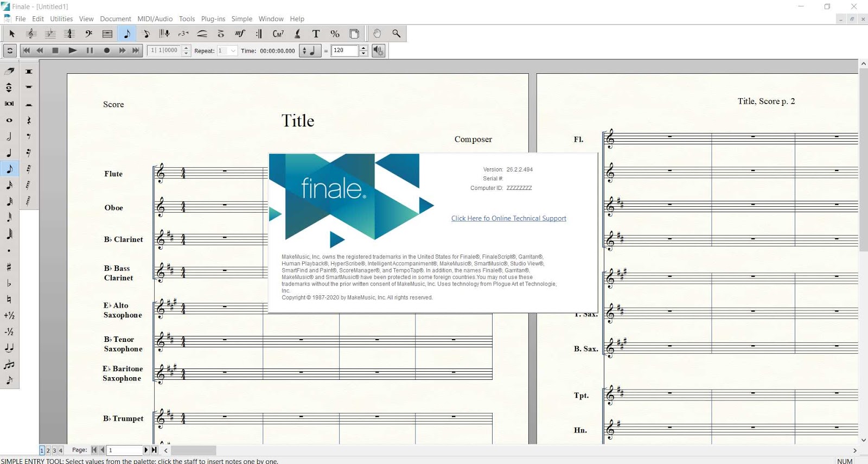
Task: Toggle the grace note option
Action: click(x=9, y=380)
